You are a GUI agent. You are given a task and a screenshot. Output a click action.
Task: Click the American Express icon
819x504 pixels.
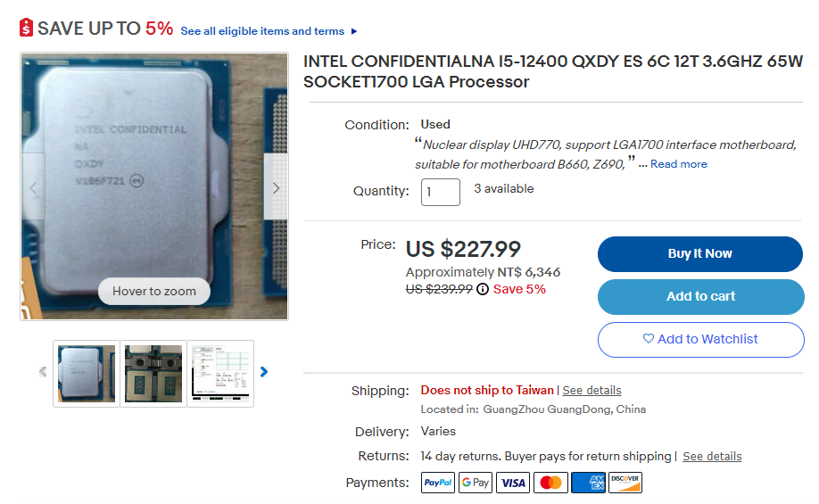click(588, 483)
